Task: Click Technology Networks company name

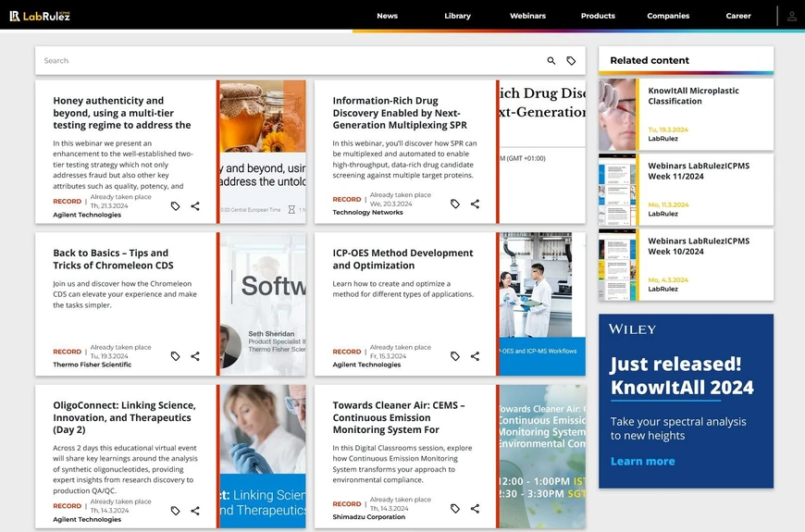Action: click(367, 213)
